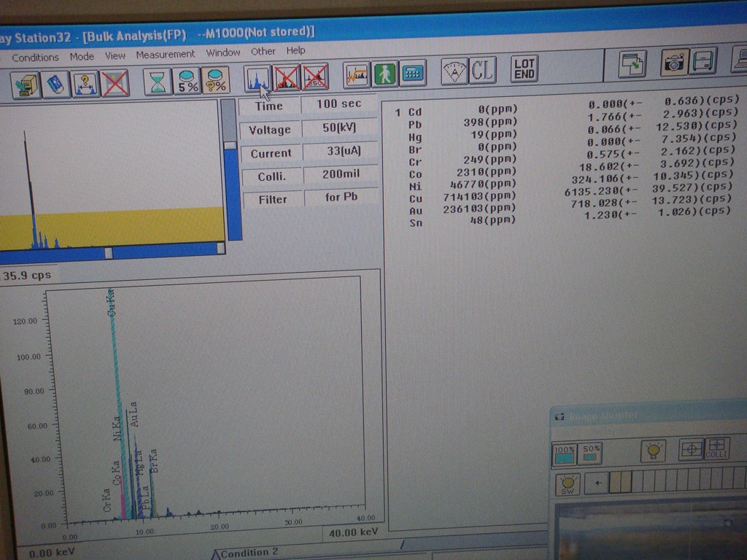Viewport: 747px width, 560px height.
Task: Click the file cabinet open icon
Action: click(26, 85)
